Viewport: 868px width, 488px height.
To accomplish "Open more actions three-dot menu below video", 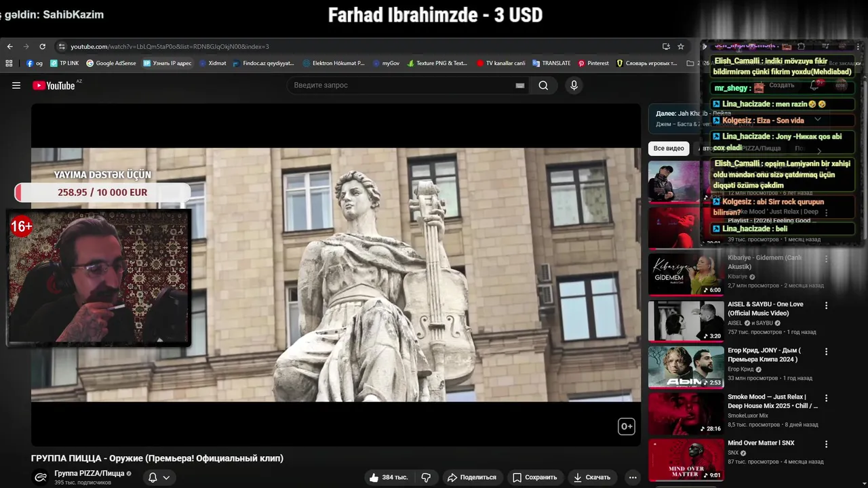I will (x=632, y=477).
